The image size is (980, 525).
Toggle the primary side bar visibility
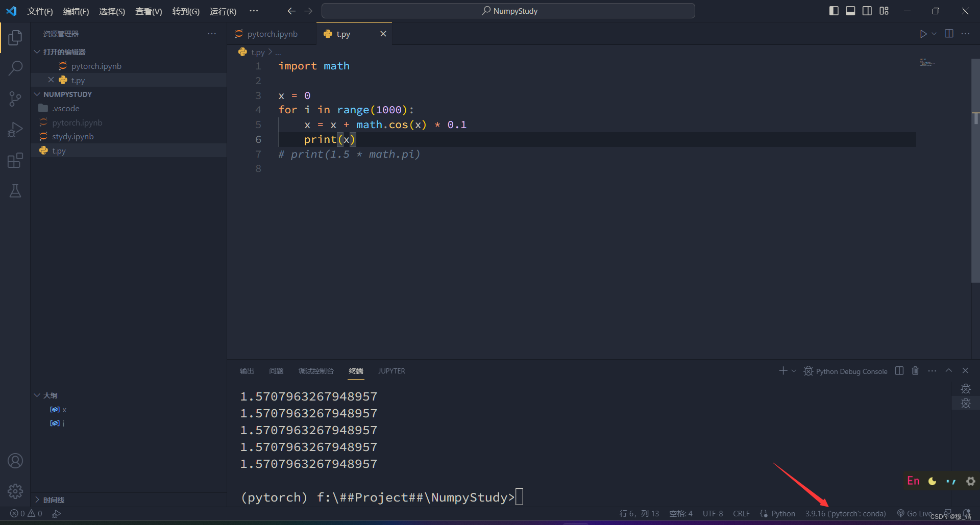[834, 11]
